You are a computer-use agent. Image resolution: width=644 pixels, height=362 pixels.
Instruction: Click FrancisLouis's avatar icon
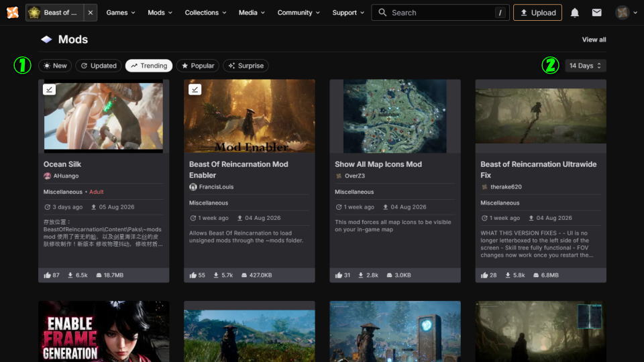tap(193, 187)
